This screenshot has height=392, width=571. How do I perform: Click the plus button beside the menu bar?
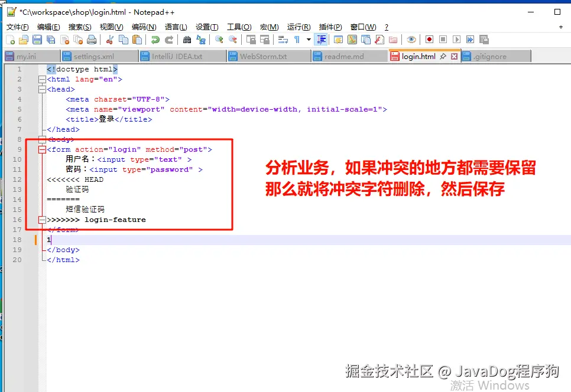point(561,27)
